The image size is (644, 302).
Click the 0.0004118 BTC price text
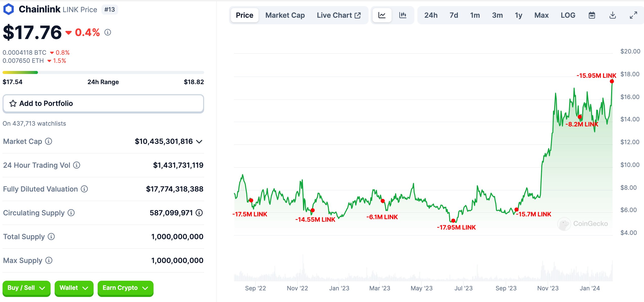(25, 53)
